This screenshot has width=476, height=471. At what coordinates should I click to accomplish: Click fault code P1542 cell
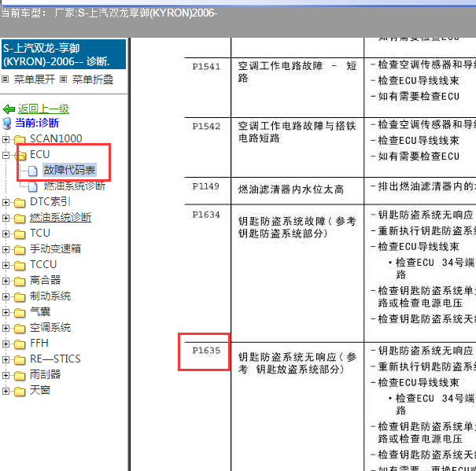[206, 127]
